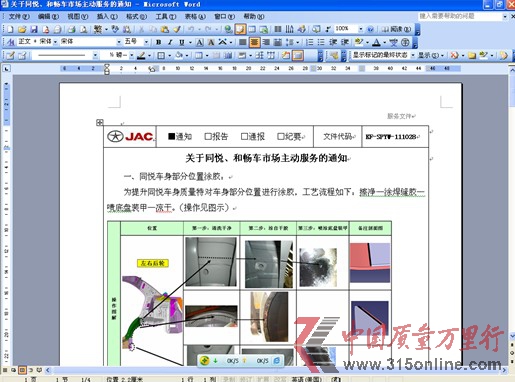Click the help search input field

point(460,16)
